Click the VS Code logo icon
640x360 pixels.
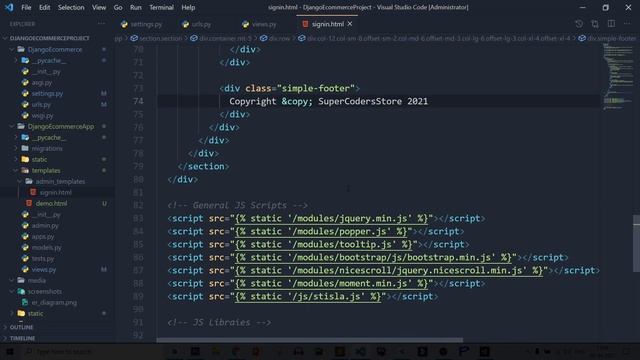[x=9, y=7]
